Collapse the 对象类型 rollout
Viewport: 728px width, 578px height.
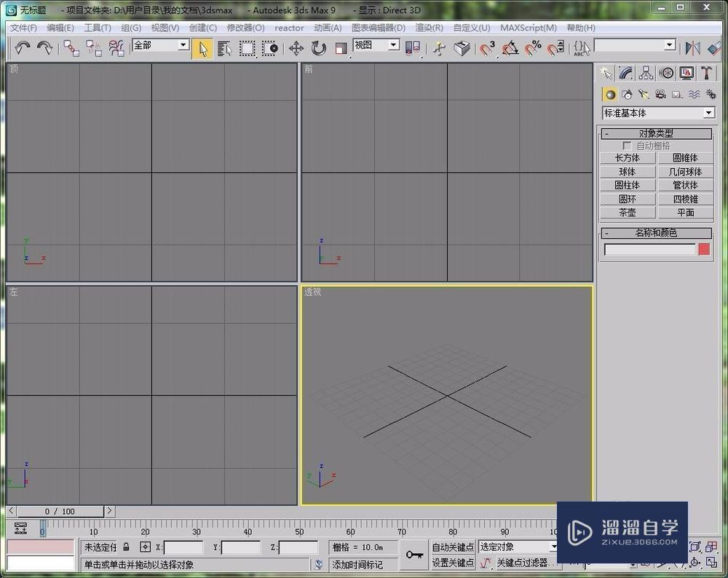(656, 134)
